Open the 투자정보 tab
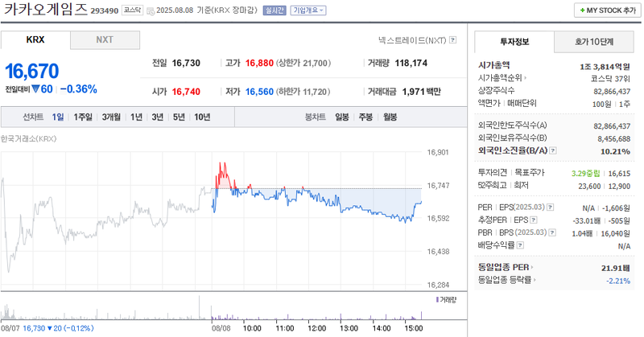Viewport: 644px width, 337px height. [514, 42]
